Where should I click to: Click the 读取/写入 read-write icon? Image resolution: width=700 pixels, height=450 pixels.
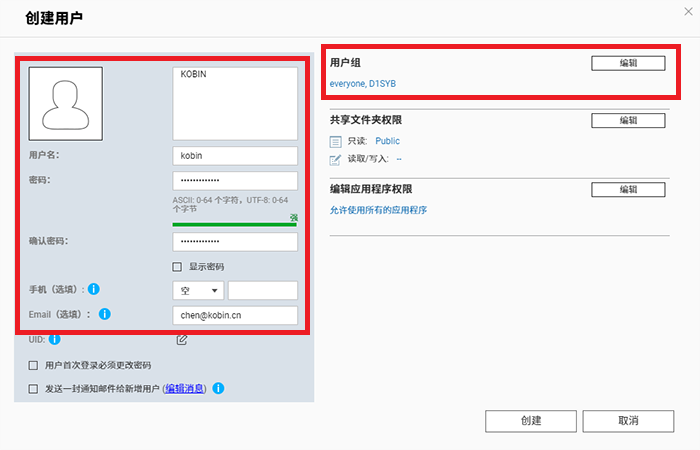point(335,160)
